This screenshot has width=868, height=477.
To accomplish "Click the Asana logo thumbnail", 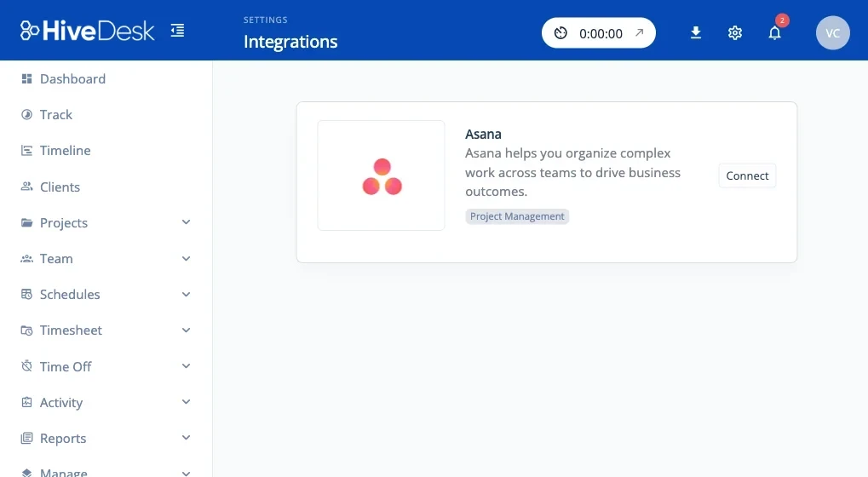I will coord(381,175).
